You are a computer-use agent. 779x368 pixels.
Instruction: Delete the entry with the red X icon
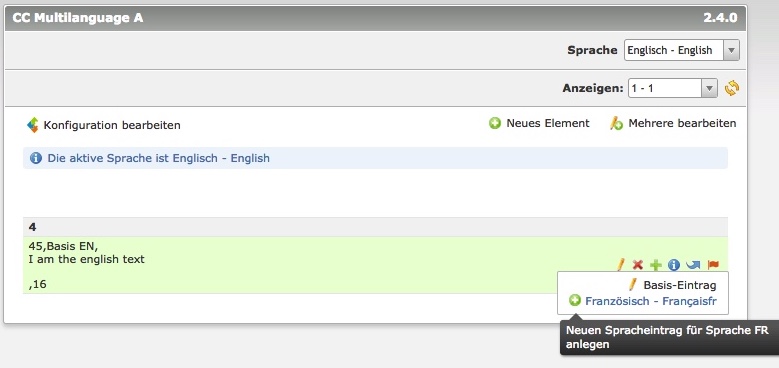coord(637,265)
